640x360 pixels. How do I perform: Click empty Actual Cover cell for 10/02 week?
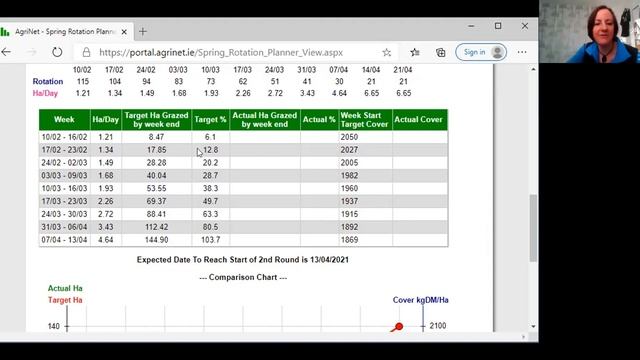[420, 137]
